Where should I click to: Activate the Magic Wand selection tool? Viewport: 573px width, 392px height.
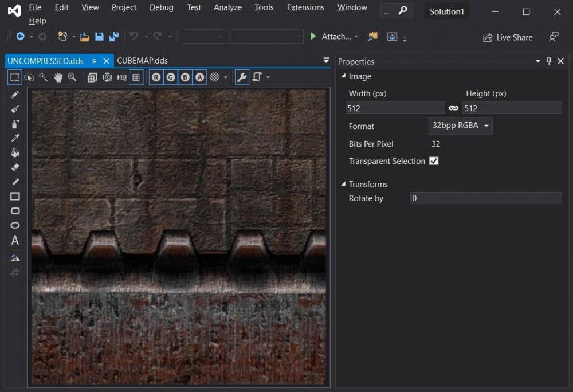[x=43, y=77]
